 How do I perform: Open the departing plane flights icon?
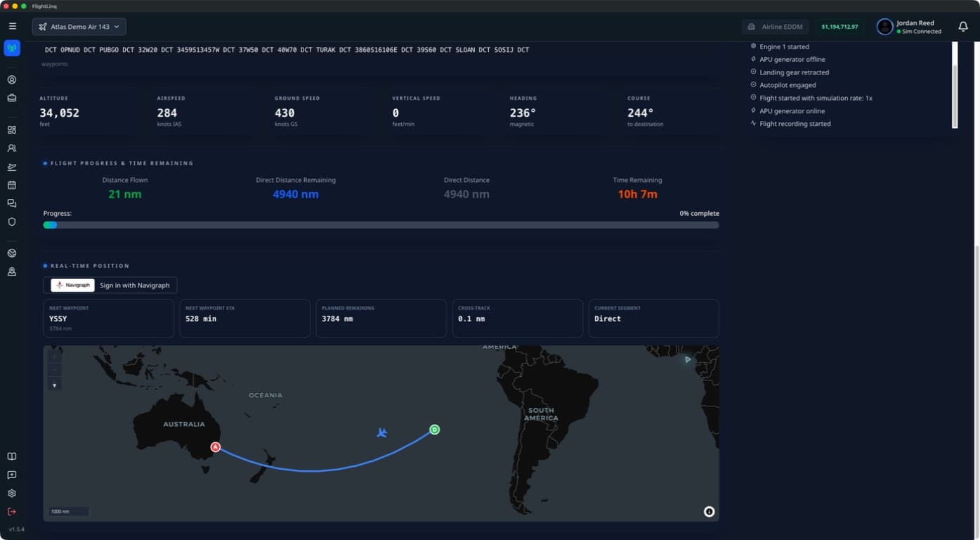point(12,167)
